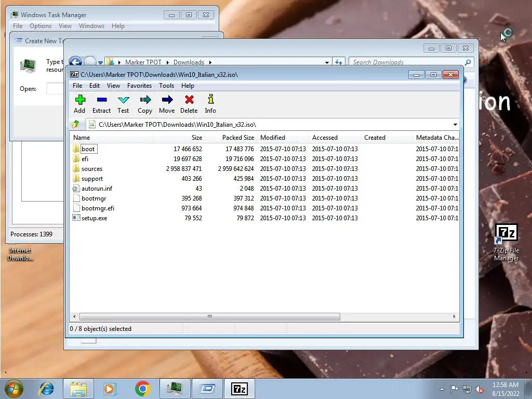
Task: Click the Explorer Back button
Action: [76, 62]
